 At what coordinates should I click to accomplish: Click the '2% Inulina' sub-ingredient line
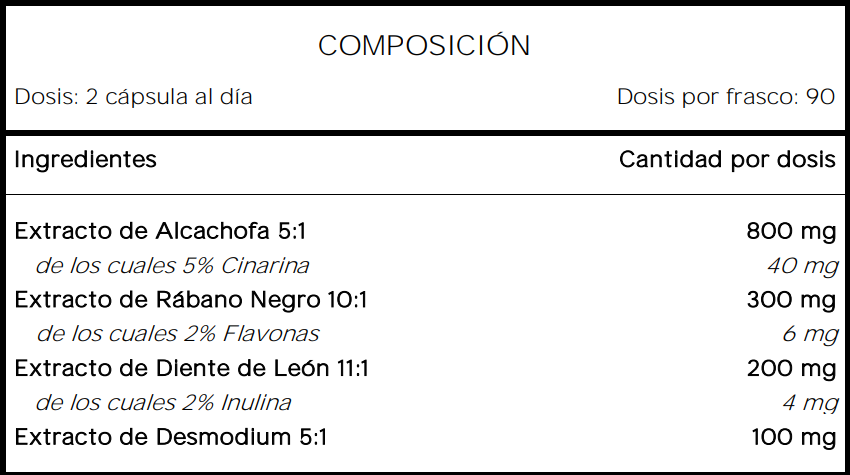(x=163, y=403)
